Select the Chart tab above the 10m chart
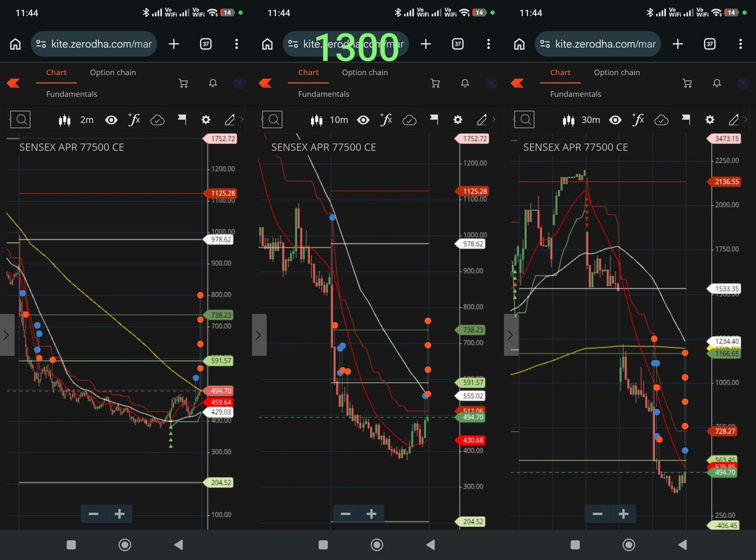 pyautogui.click(x=308, y=72)
